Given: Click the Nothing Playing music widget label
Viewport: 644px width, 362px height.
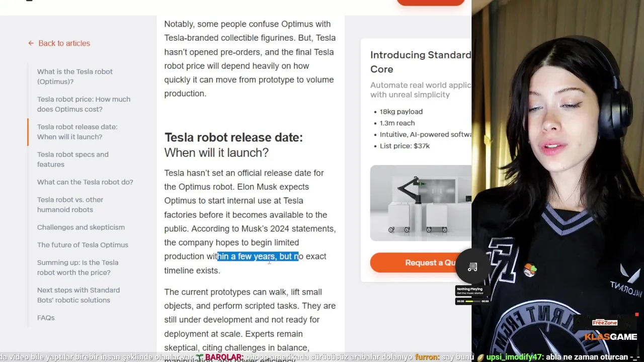Looking at the screenshot, I should [x=469, y=289].
